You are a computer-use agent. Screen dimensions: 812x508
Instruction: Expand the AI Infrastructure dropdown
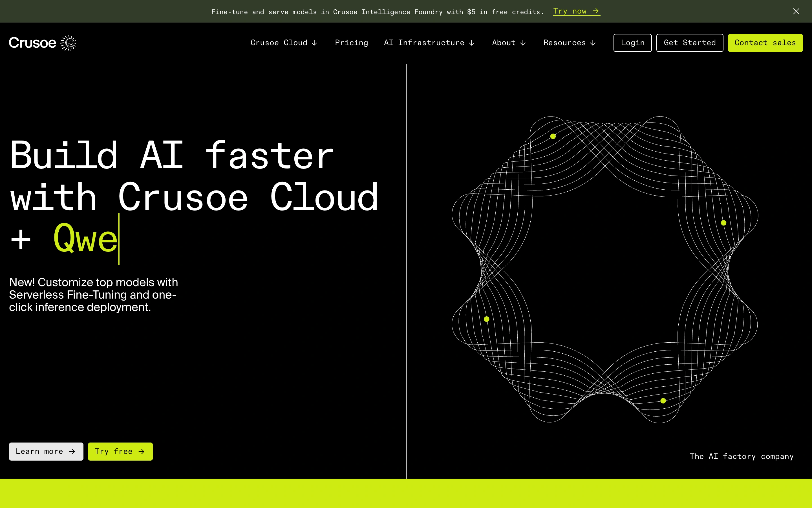(x=429, y=43)
